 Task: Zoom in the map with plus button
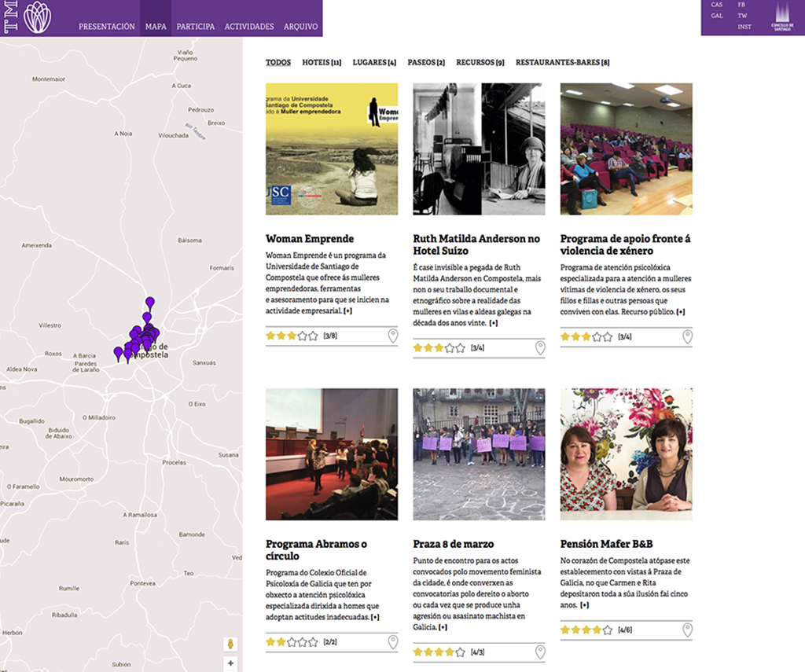pos(230,663)
